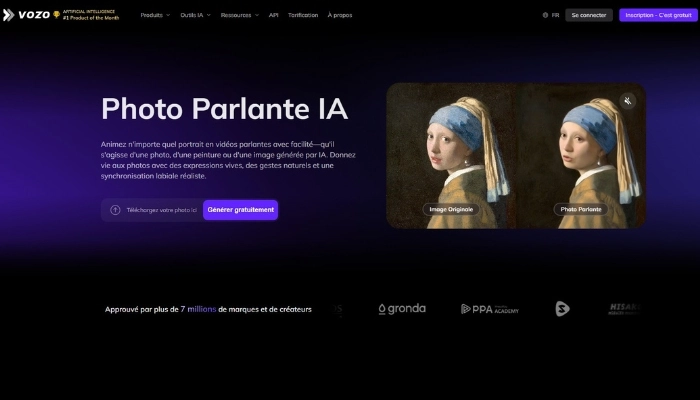700x400 pixels.
Task: Open the Product of the Month badge
Action: (86, 15)
